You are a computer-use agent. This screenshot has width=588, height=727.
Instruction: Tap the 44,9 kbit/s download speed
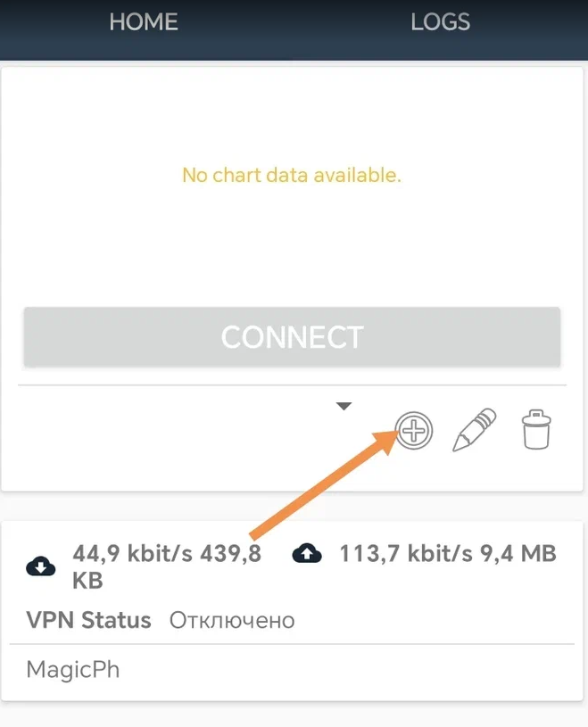(x=133, y=553)
